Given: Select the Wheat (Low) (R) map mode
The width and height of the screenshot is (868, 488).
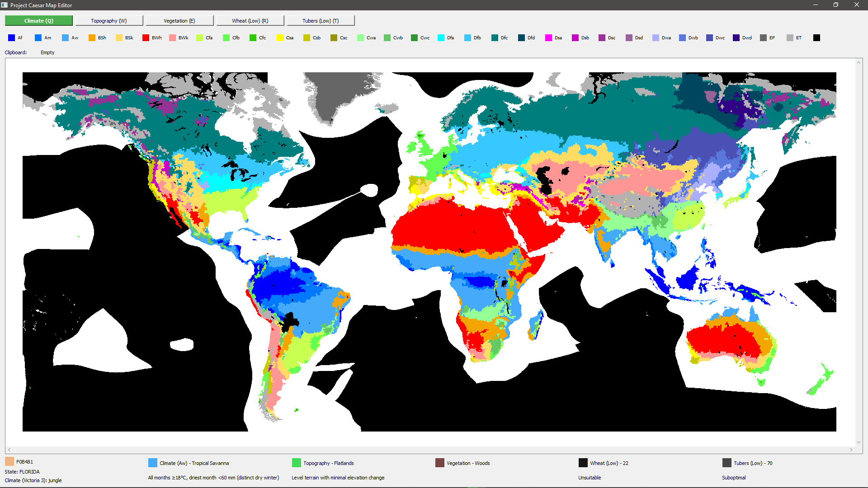Looking at the screenshot, I should (x=250, y=21).
